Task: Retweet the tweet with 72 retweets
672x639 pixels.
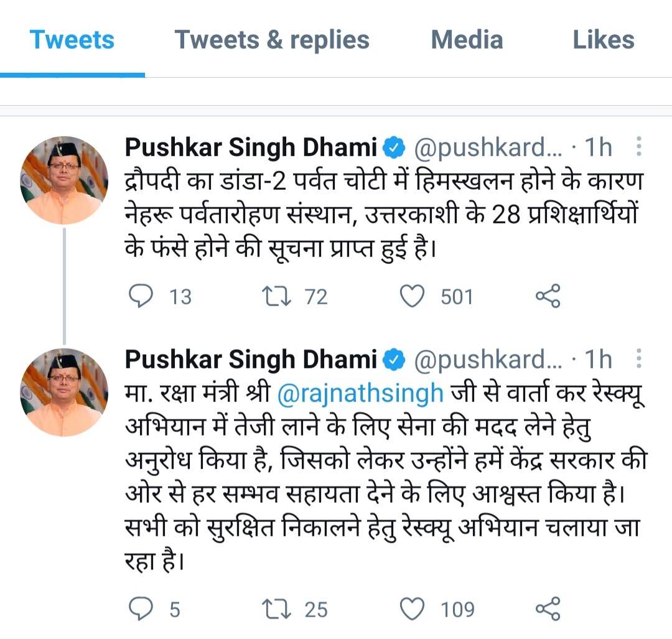Action: point(276,297)
